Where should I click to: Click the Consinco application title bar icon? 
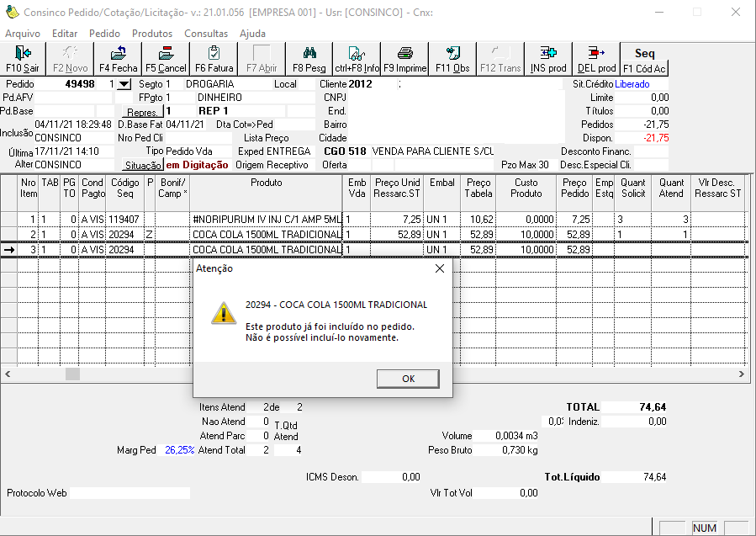12,12
